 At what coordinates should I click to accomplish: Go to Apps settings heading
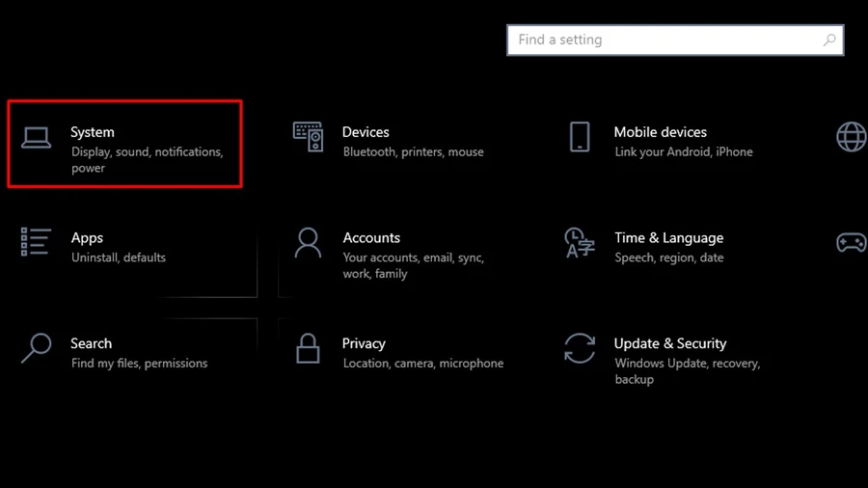click(87, 238)
